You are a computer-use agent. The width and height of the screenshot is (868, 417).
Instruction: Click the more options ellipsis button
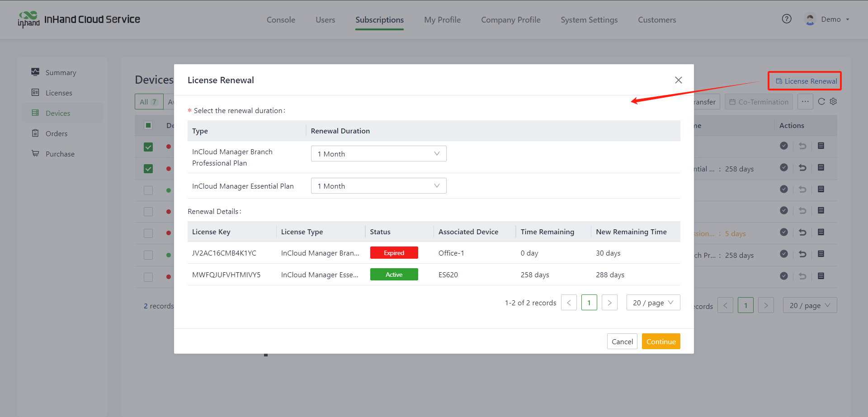(x=805, y=102)
